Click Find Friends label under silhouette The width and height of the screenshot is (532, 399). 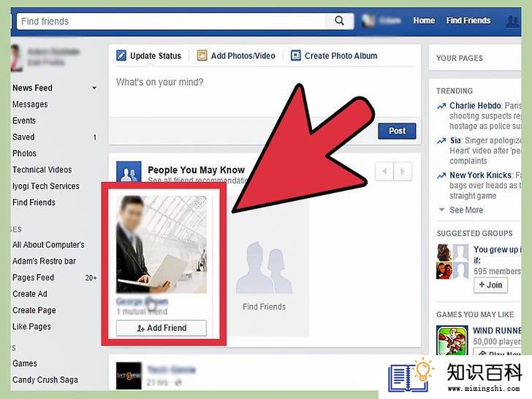tap(264, 307)
